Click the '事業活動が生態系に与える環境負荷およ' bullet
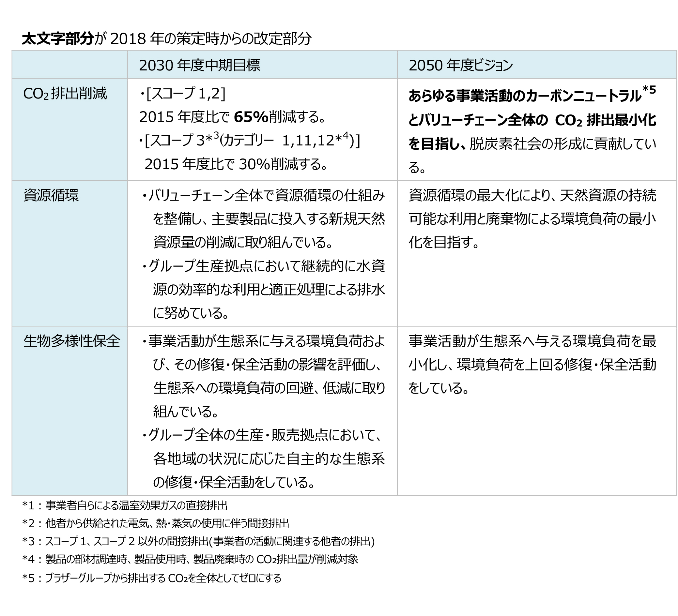Image resolution: width=678 pixels, height=616 pixels. tap(264, 341)
